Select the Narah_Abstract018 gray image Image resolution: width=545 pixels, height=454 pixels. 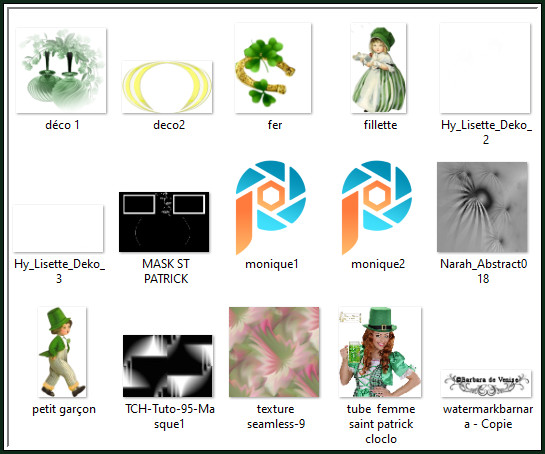pyautogui.click(x=482, y=207)
